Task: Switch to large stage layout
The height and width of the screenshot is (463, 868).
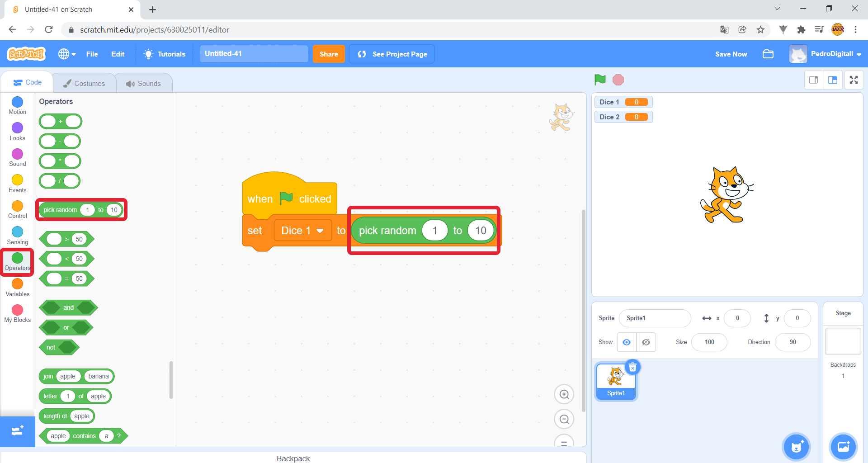Action: 833,80
